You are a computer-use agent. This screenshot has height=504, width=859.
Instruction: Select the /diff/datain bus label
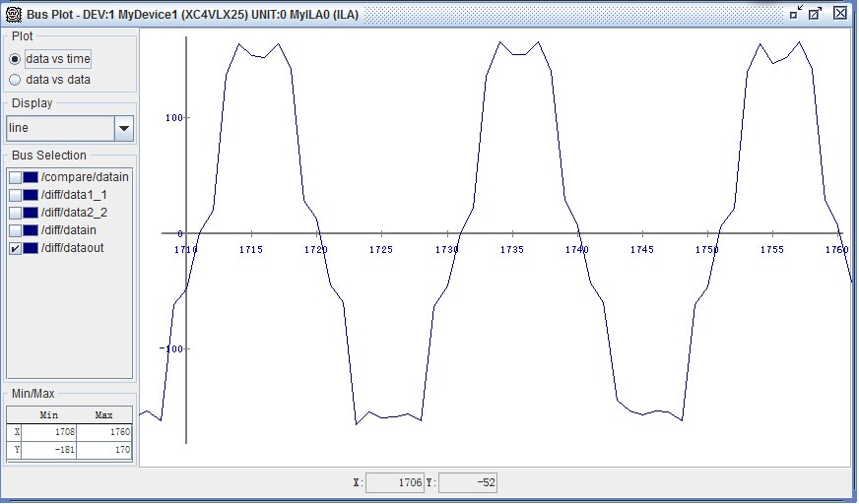pyautogui.click(x=69, y=230)
